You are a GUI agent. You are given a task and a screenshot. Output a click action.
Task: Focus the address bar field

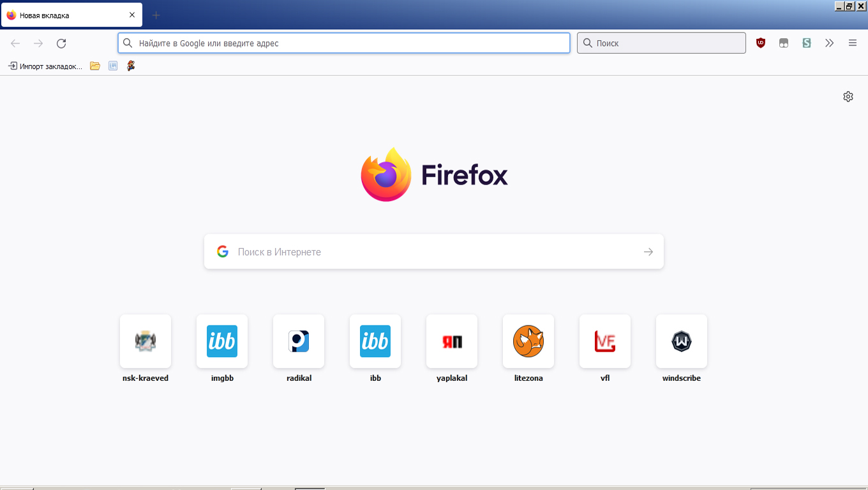pos(344,43)
